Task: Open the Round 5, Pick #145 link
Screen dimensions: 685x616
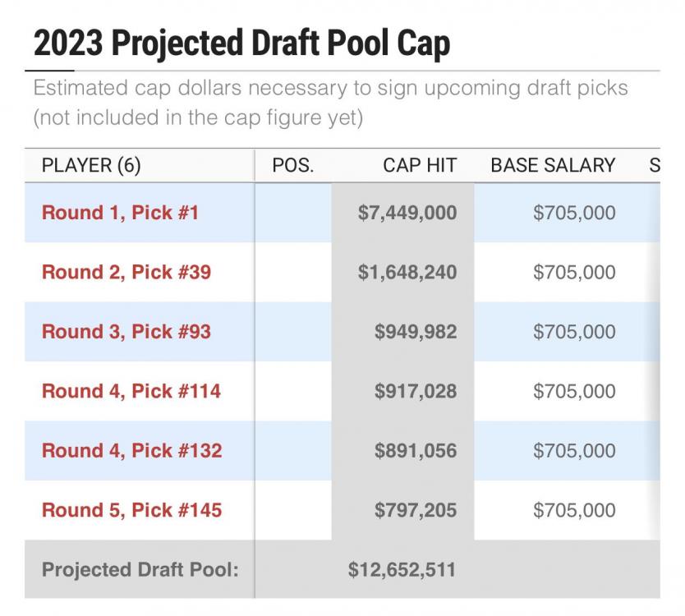Action: [131, 510]
